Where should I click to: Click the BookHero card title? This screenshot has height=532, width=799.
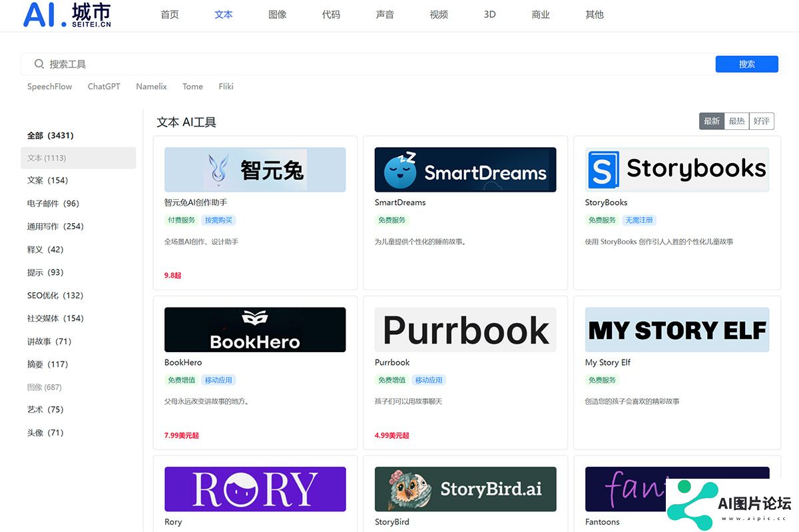(183, 362)
